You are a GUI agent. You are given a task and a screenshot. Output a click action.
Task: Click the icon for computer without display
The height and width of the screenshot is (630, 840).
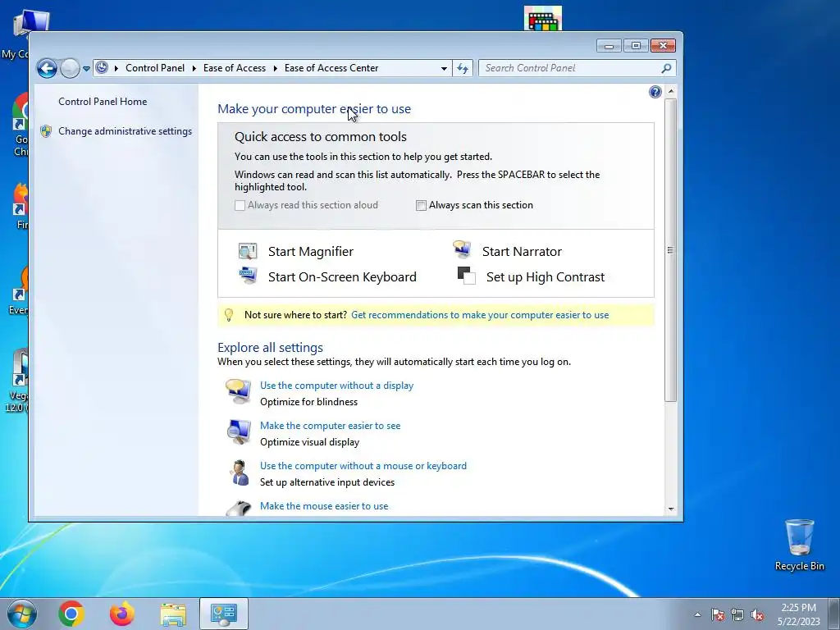click(239, 391)
